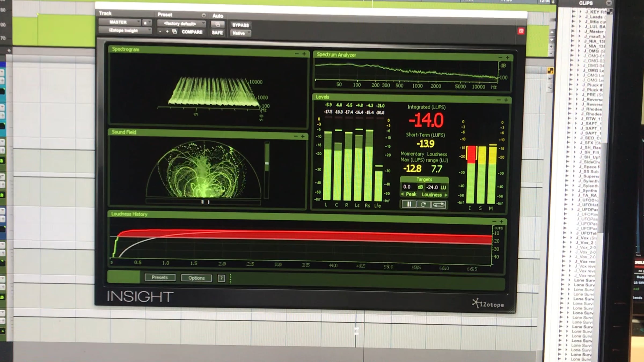Click the left arrow beside Peak target
Screen dimensions: 644x362
click(402, 194)
